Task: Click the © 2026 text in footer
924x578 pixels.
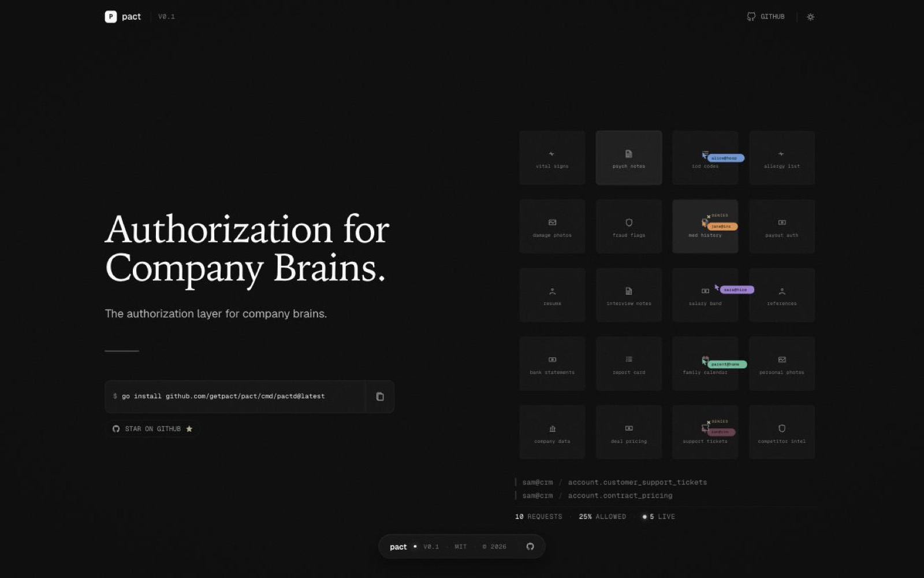Action: pyautogui.click(x=494, y=547)
